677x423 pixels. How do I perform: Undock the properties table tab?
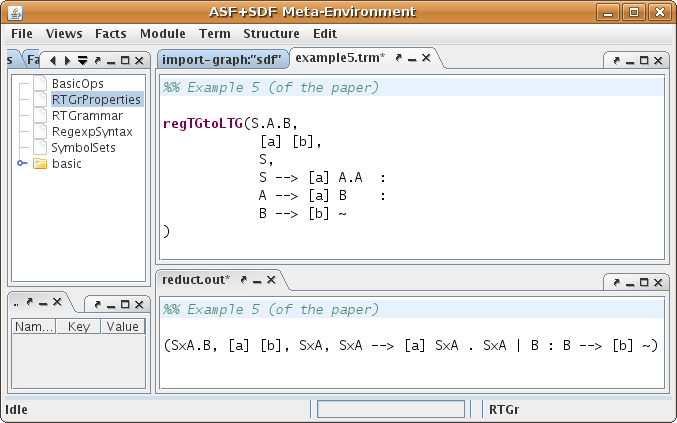click(29, 302)
